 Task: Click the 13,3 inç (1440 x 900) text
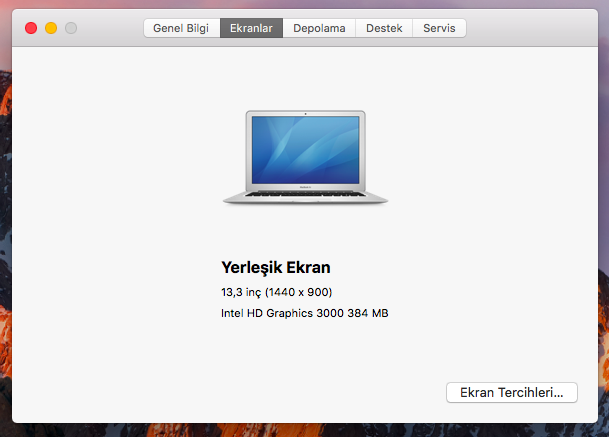click(277, 292)
